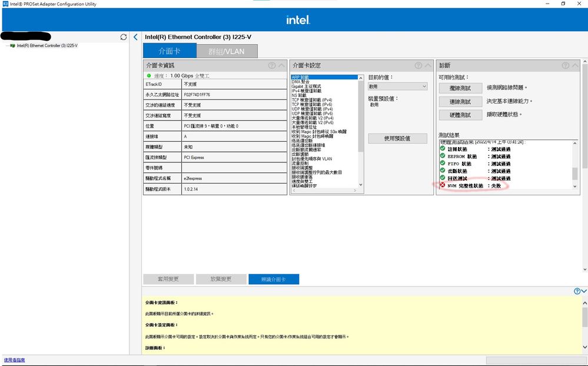
Task: Select the 大量傳送卸載 V2 (IPv4) setting
Action: pos(313,118)
